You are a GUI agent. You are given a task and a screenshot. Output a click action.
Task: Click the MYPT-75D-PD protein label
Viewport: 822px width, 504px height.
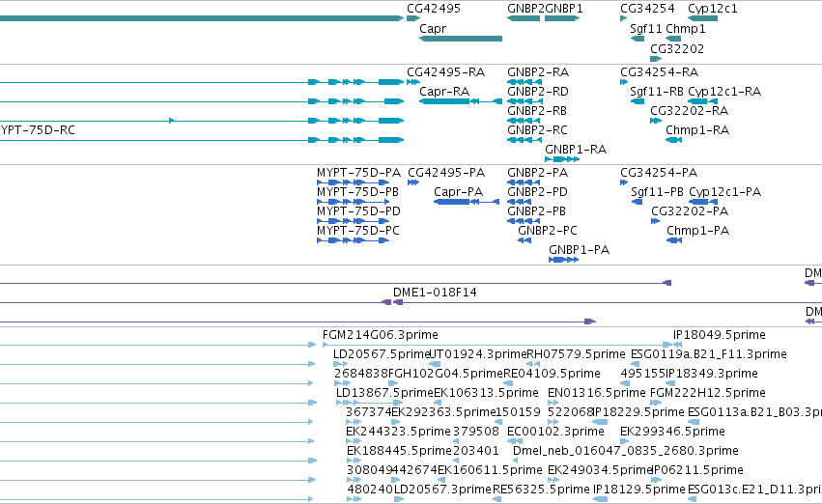358,211
